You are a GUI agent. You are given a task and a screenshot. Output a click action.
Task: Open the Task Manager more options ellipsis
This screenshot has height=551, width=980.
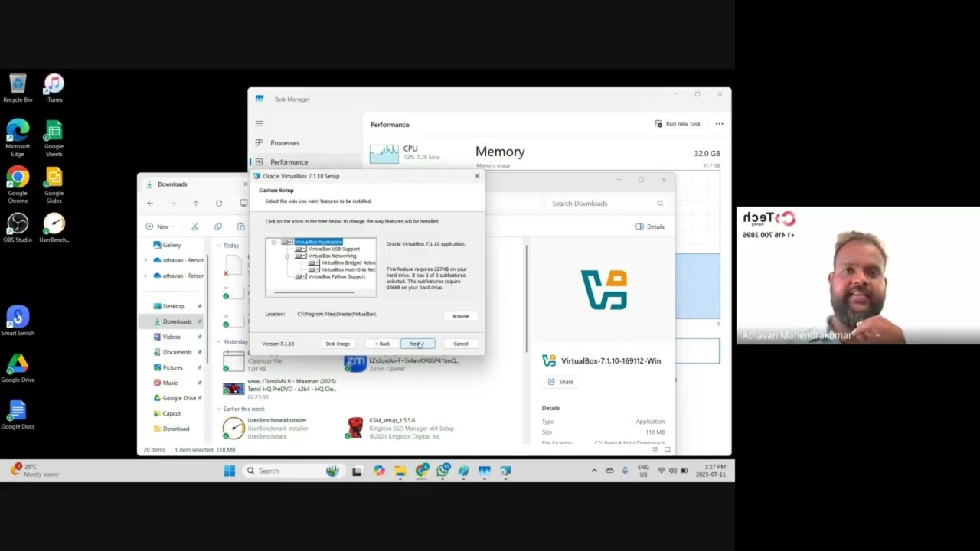click(x=719, y=123)
